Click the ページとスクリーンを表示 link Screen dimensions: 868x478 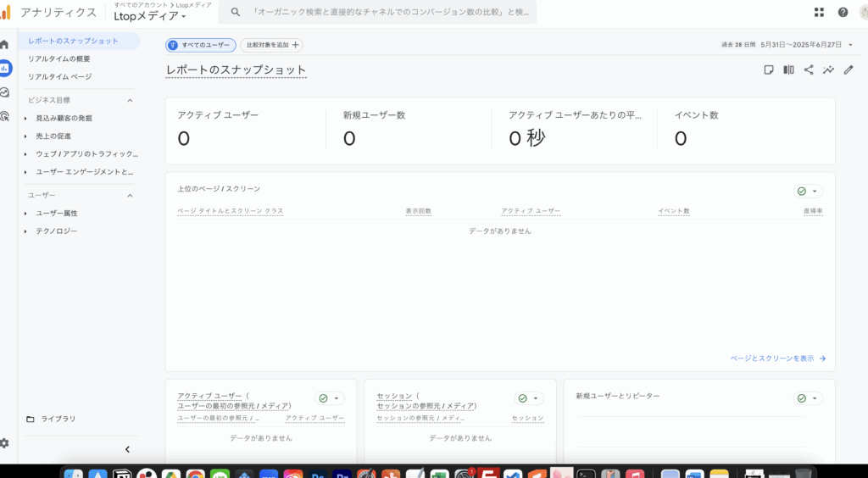(x=777, y=358)
